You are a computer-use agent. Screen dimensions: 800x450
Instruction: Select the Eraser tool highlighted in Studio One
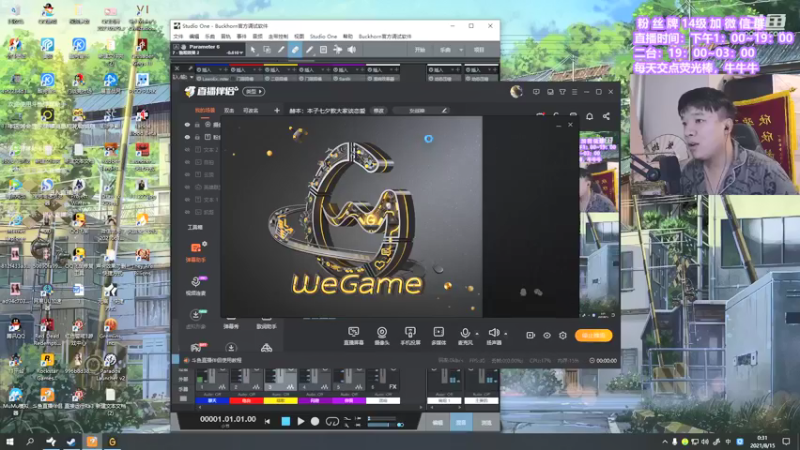[x=295, y=49]
